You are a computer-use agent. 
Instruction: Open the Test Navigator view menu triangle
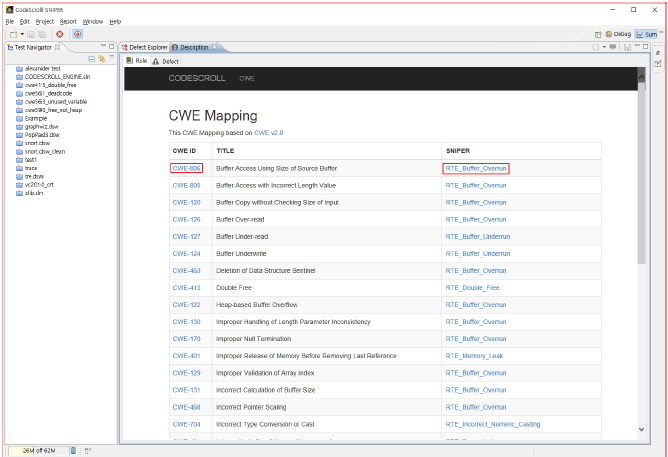[112, 57]
